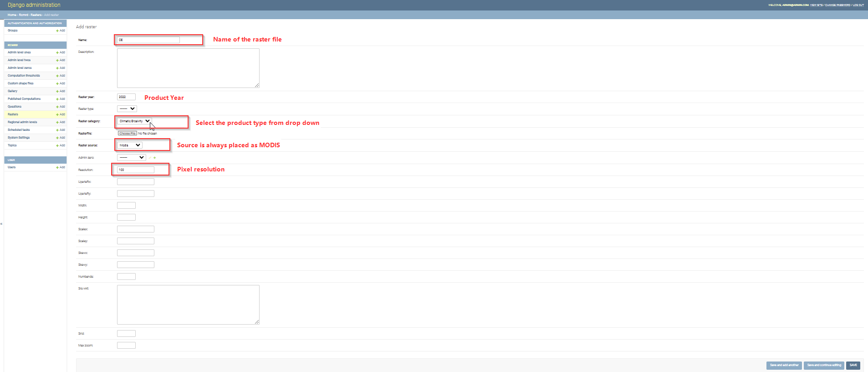This screenshot has height=372, width=868.
Task: Open Regional admin levels in sidebar
Action: pyautogui.click(x=22, y=122)
